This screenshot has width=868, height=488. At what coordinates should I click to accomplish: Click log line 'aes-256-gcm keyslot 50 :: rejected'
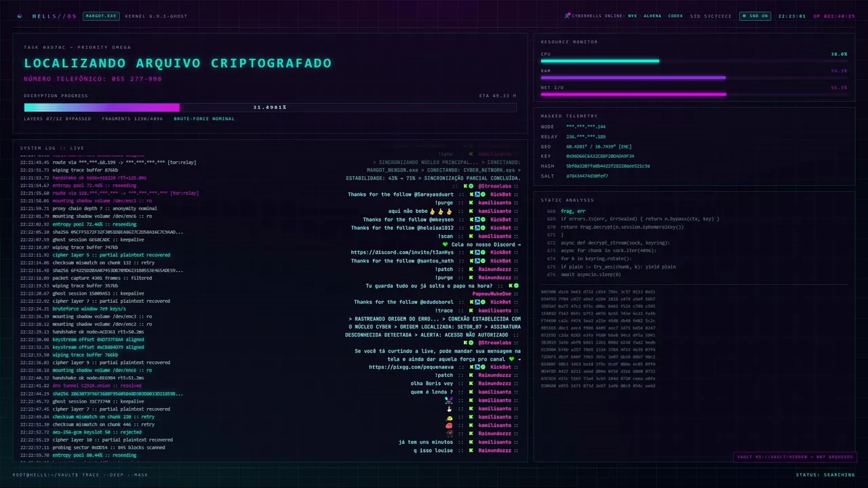(x=97, y=432)
